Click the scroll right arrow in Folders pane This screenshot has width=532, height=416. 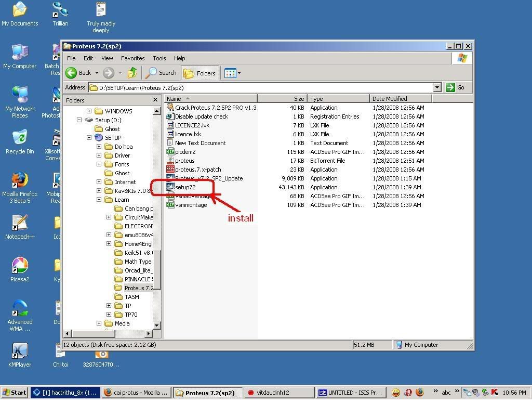(148, 333)
